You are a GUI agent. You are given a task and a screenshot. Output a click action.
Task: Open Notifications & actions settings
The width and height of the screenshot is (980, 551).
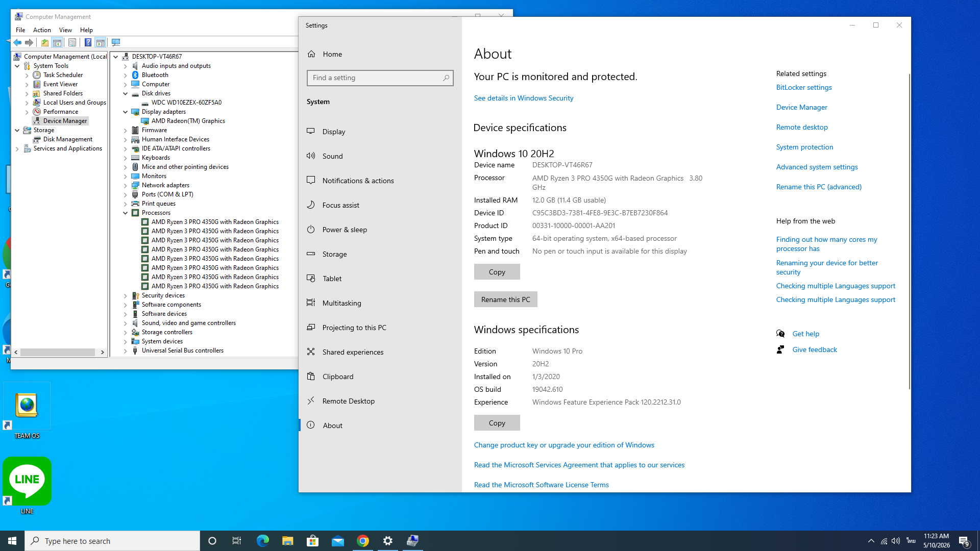[380, 181]
